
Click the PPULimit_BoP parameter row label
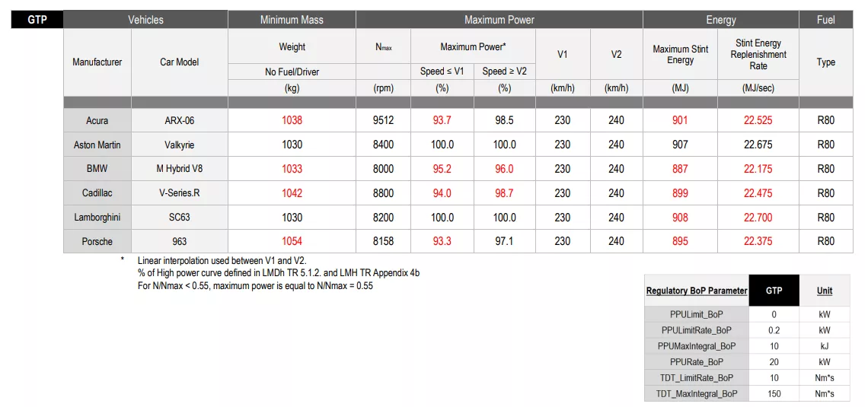[x=696, y=314]
